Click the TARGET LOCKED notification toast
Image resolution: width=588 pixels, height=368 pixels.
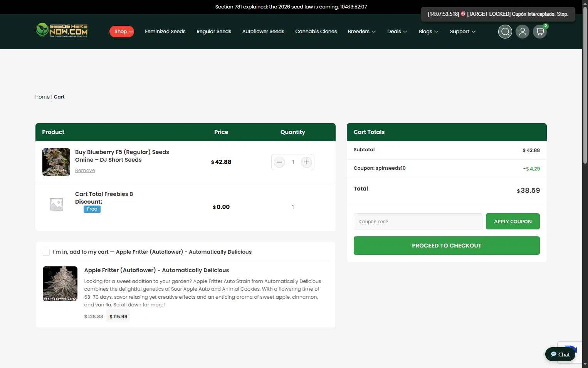pos(498,14)
